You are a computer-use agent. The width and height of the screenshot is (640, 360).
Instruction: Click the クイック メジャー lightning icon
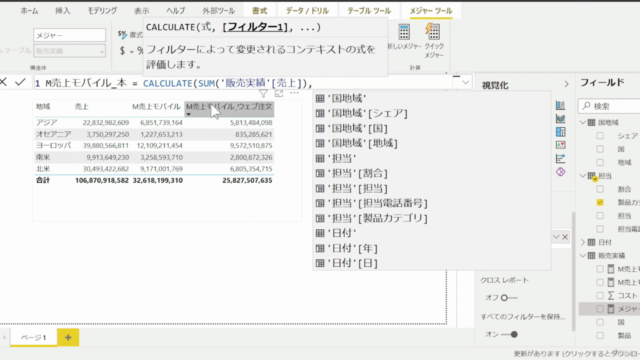pos(433,31)
